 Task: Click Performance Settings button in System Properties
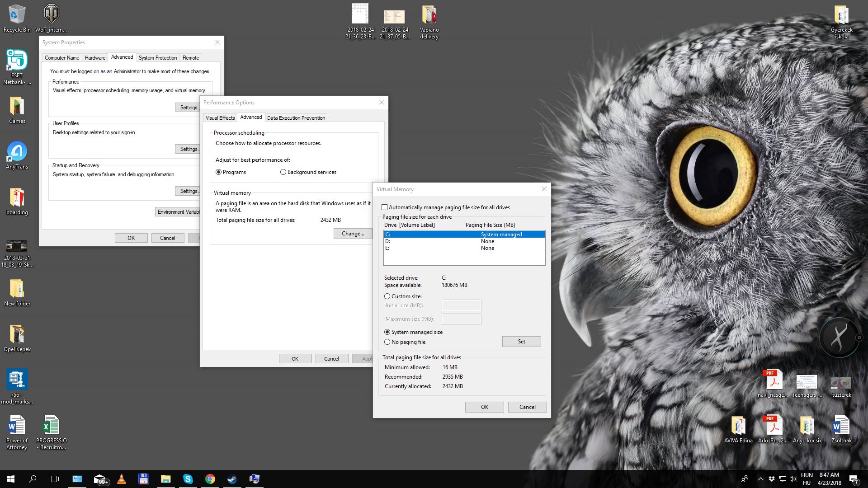[x=188, y=108]
